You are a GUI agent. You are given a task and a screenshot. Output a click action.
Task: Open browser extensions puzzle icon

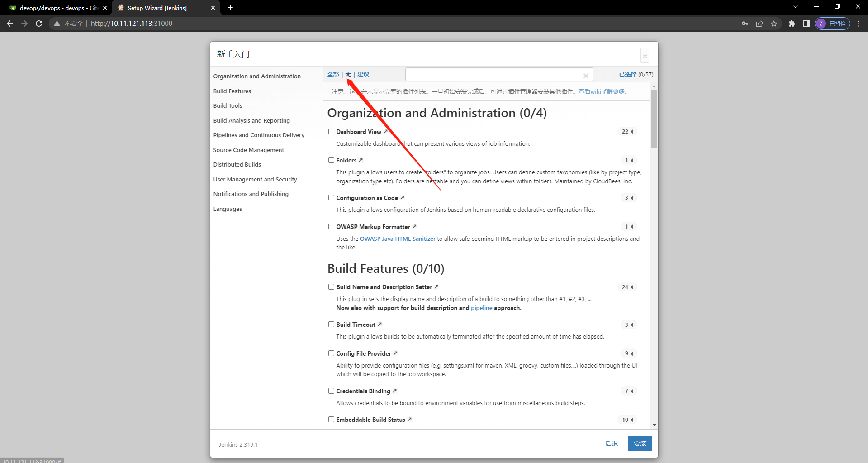coord(792,24)
